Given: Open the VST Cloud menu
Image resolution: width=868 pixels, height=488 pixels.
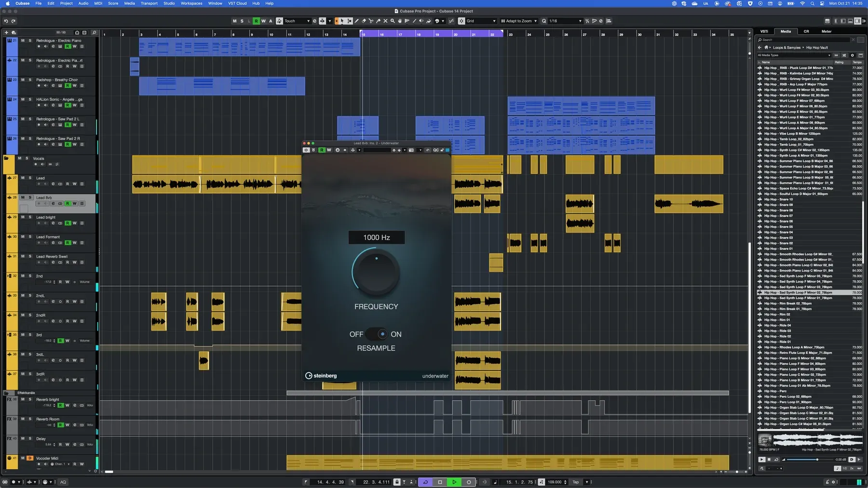Looking at the screenshot, I should tap(237, 3).
